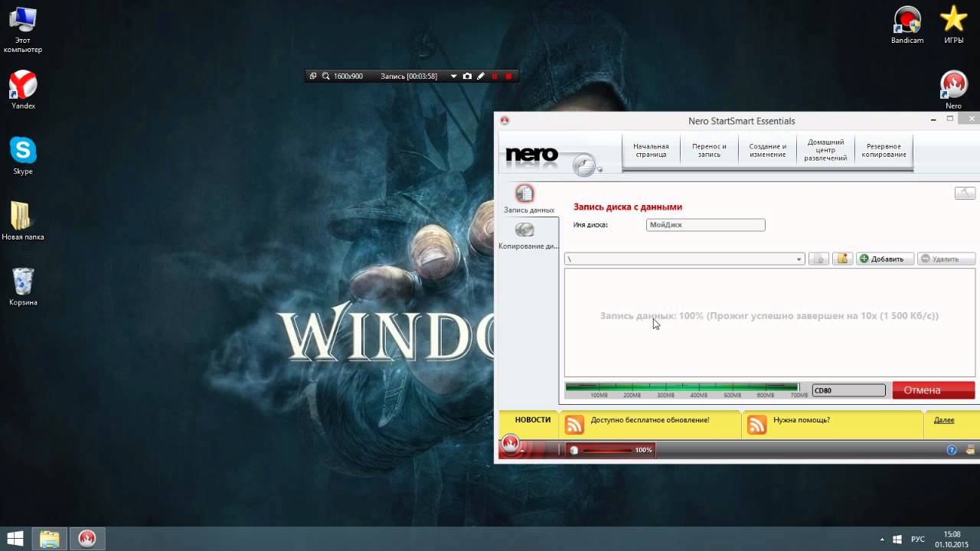Open the Skype desktop icon
Image resolution: width=980 pixels, height=551 pixels.
(23, 156)
